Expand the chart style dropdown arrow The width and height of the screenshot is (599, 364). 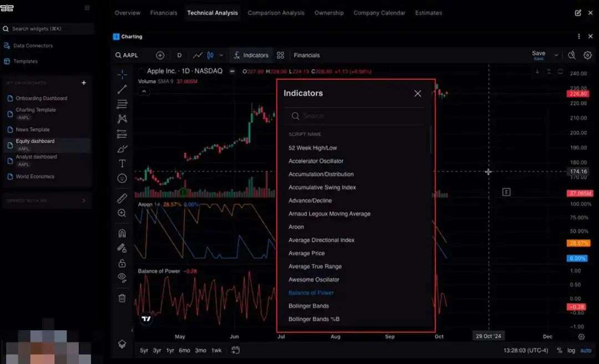[221, 55]
